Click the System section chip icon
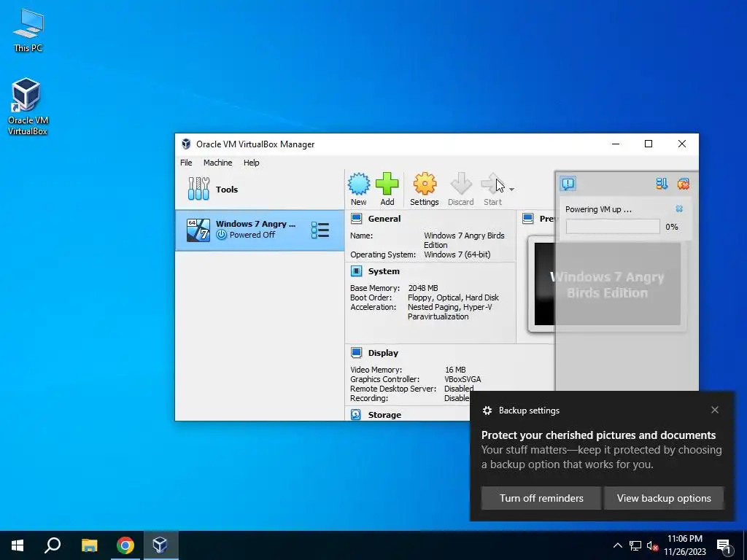 point(356,271)
